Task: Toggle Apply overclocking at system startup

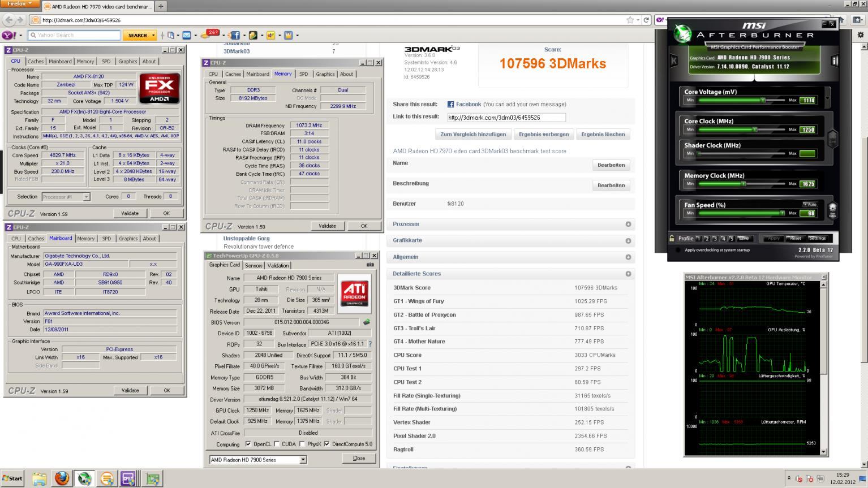Action: pos(678,250)
